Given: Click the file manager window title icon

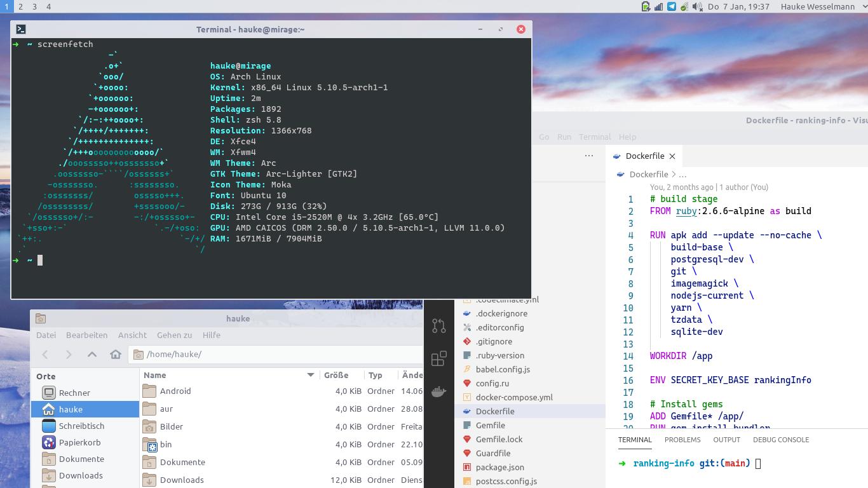Looking at the screenshot, I should click(41, 318).
